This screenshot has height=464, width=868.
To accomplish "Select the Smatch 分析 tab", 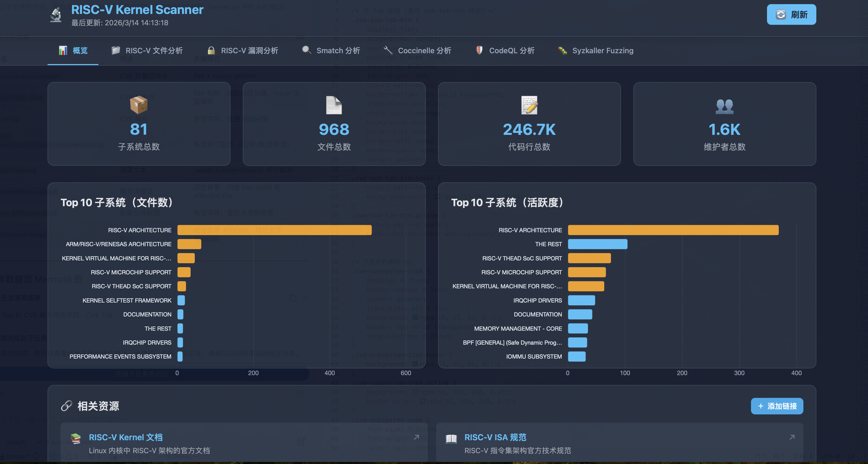I will [331, 51].
